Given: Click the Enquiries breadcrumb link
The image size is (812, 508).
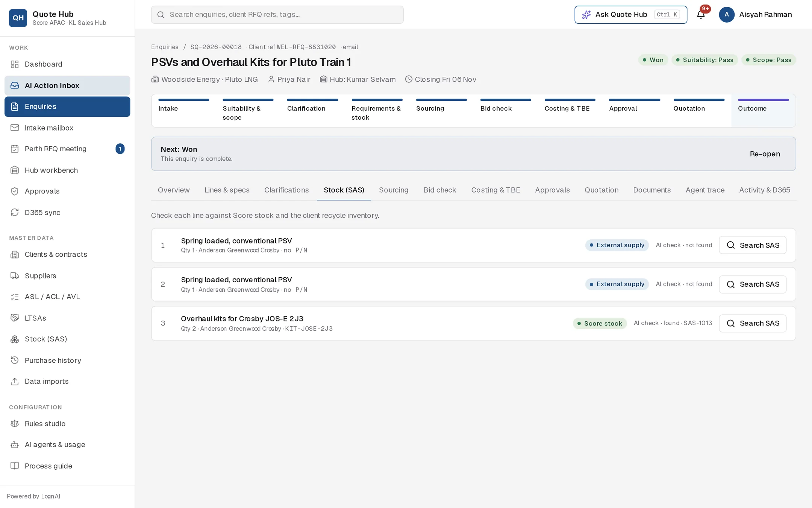Looking at the screenshot, I should click(165, 47).
